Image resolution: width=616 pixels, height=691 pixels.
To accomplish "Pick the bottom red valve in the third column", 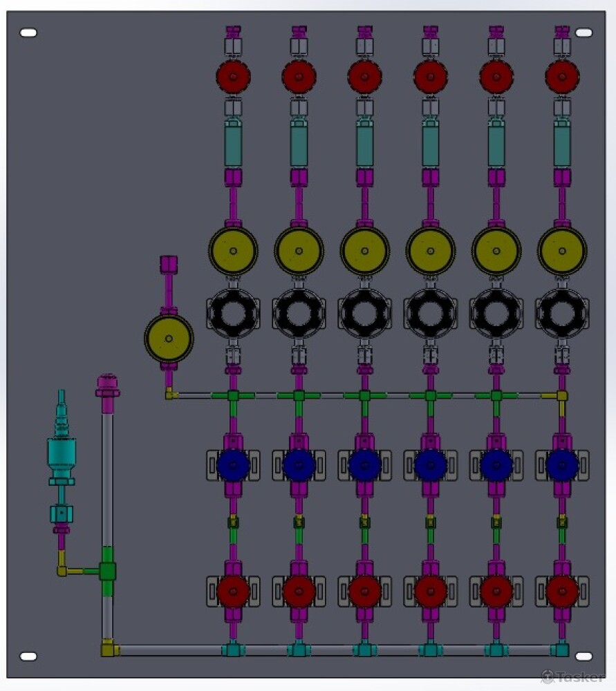I will pos(364,591).
